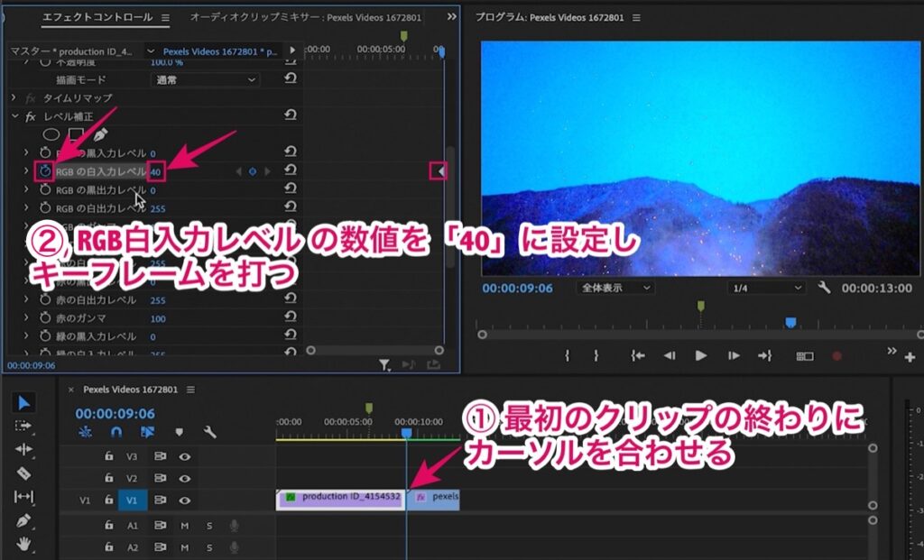The image size is (924, 560).
Task: Toggle snap in timeline
Action: 116,433
